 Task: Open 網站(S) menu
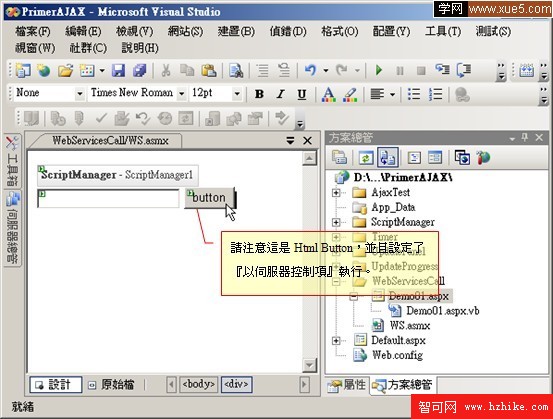(x=186, y=31)
